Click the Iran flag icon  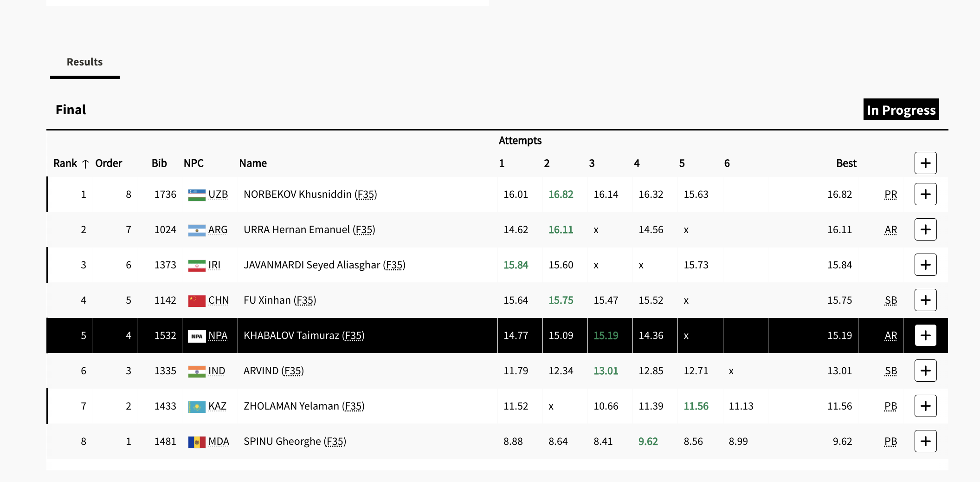click(x=197, y=265)
